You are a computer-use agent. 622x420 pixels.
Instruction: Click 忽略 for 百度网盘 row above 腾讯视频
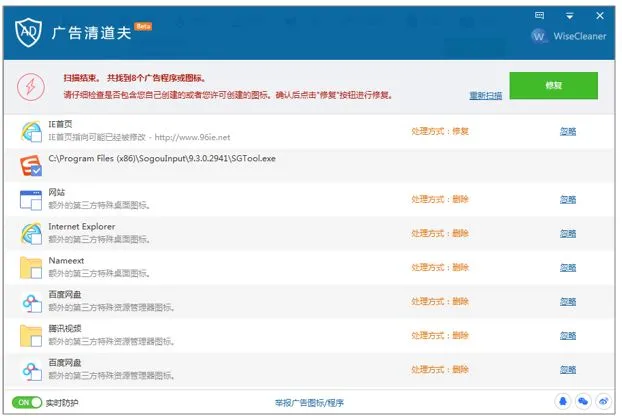coord(568,302)
